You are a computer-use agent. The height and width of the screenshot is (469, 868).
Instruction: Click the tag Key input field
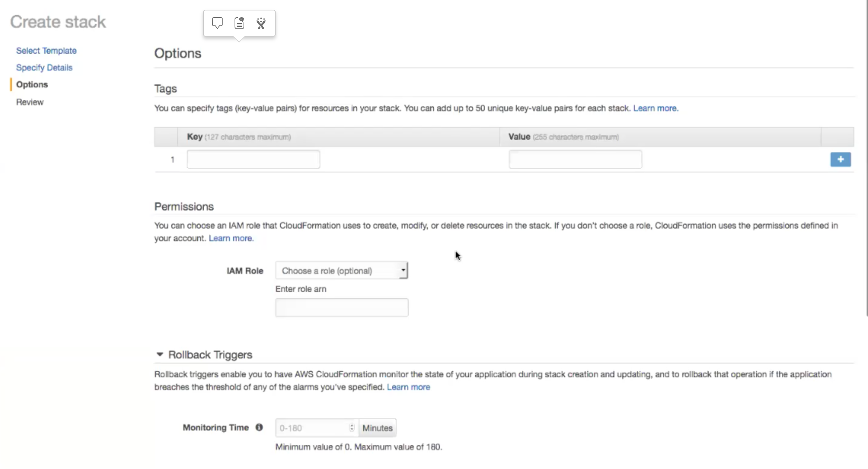click(253, 159)
